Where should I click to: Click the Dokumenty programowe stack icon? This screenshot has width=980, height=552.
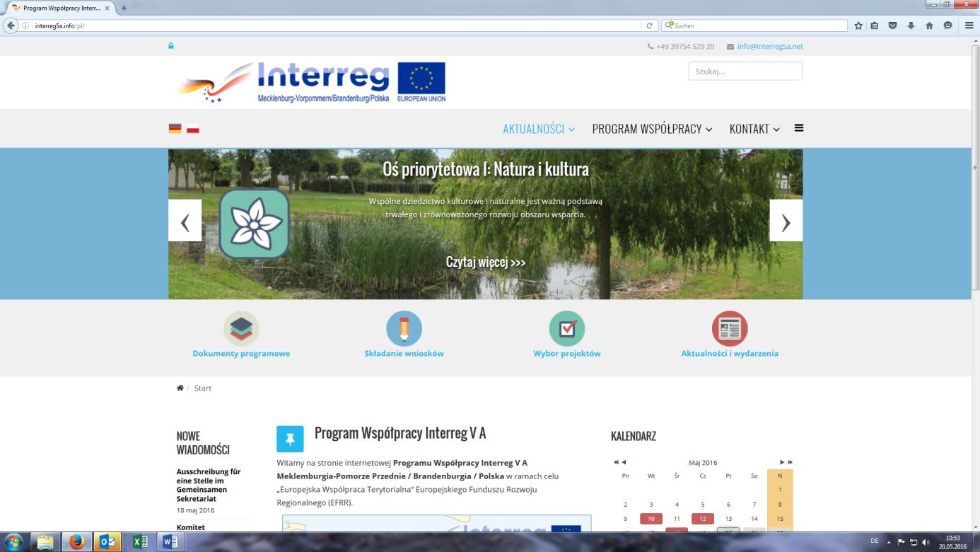241,328
